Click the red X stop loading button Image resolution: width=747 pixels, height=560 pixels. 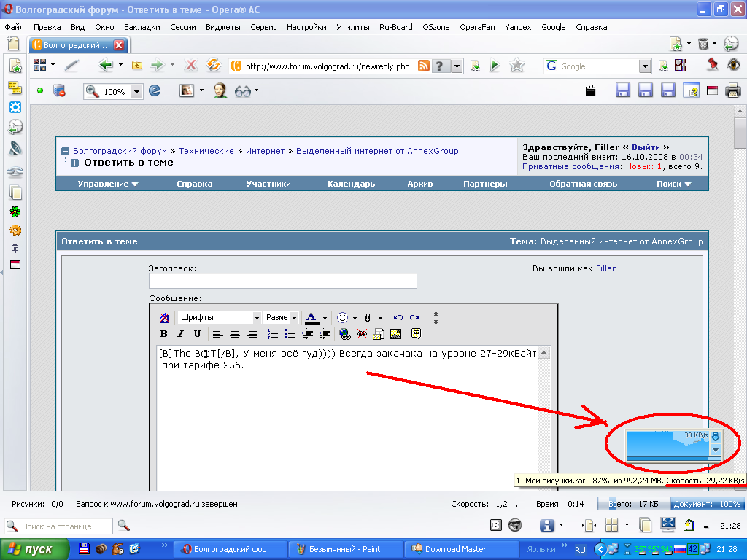[x=191, y=66]
